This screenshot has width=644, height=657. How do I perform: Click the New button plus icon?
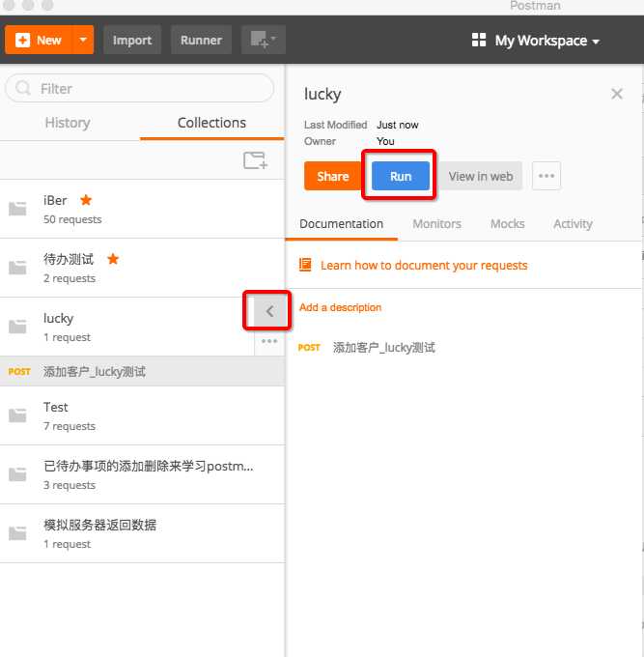22,41
